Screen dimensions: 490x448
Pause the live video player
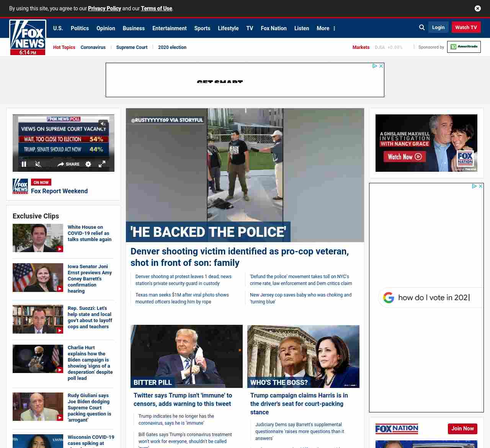click(24, 164)
